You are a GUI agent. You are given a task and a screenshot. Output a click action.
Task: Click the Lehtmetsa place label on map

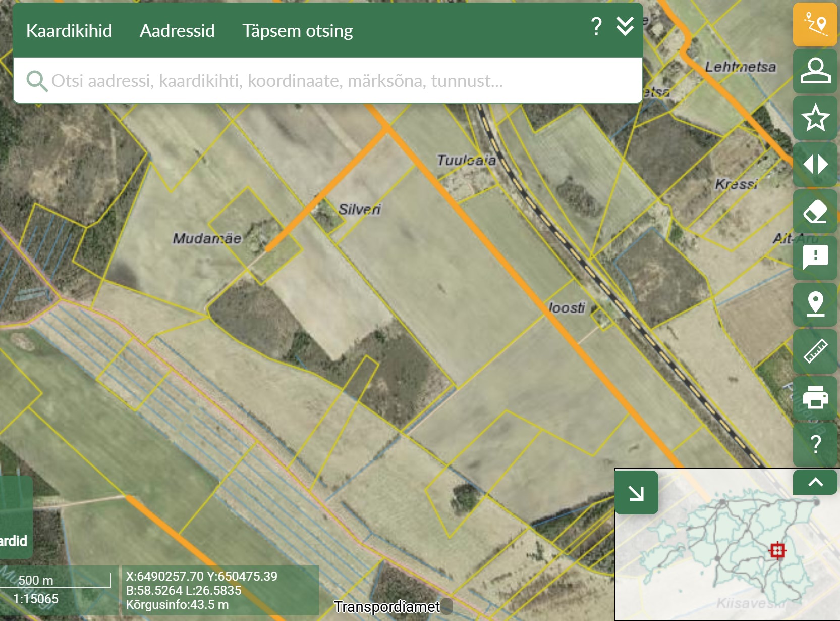pos(740,67)
